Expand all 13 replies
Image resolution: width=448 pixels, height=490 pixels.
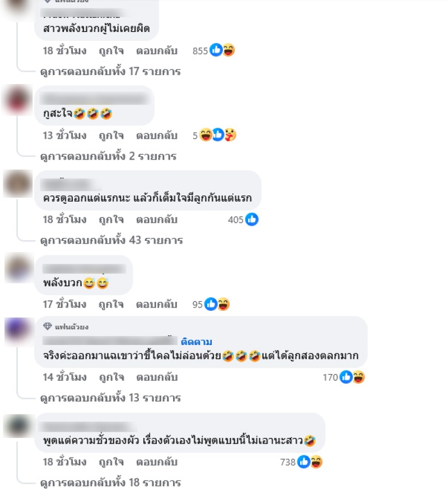point(110,398)
